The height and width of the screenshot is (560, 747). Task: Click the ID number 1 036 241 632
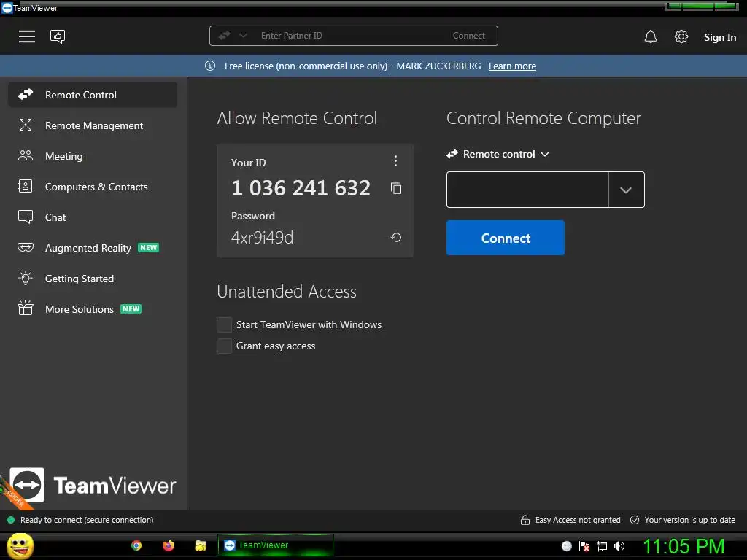[301, 188]
